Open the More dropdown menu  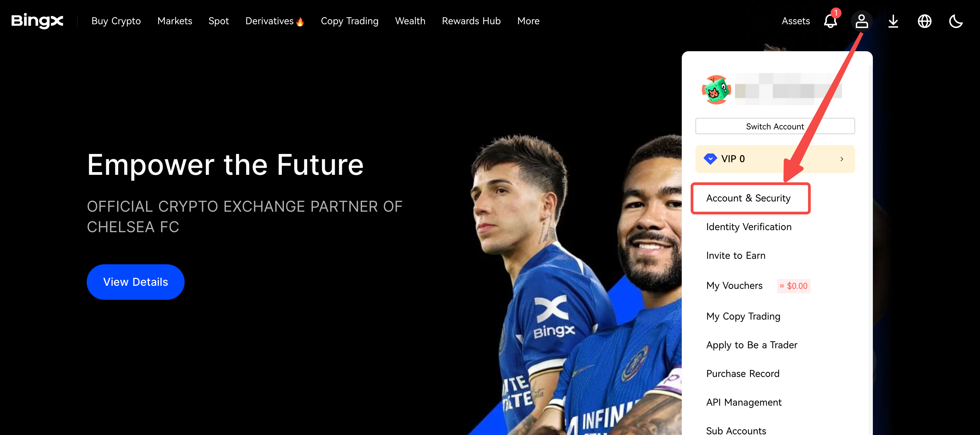tap(528, 21)
